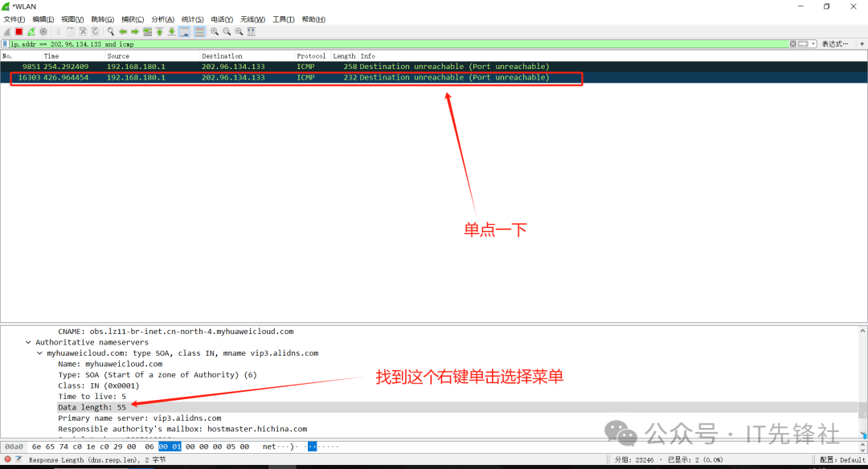The height and width of the screenshot is (469, 868).
Task: Clear the display filter with X button
Action: [792, 44]
